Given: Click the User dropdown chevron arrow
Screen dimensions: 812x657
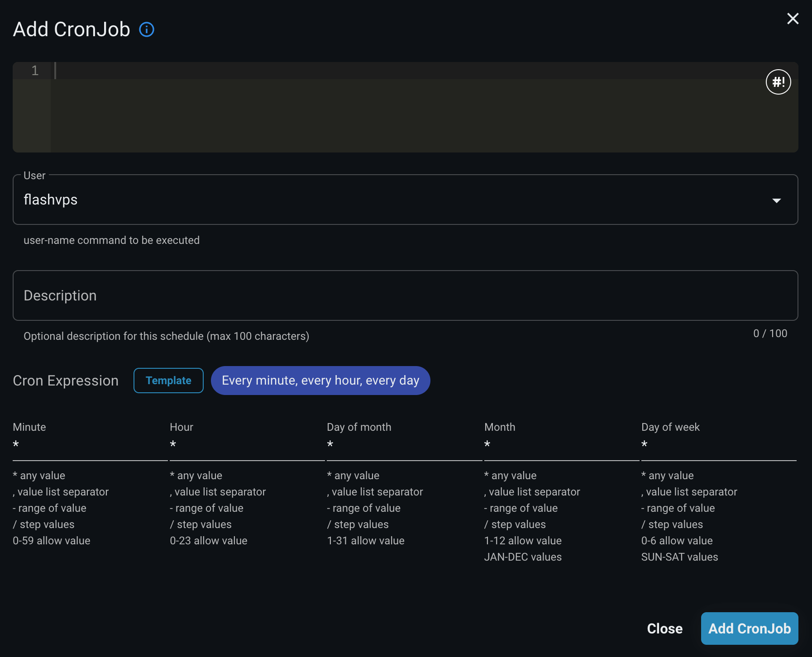Looking at the screenshot, I should 777,200.
